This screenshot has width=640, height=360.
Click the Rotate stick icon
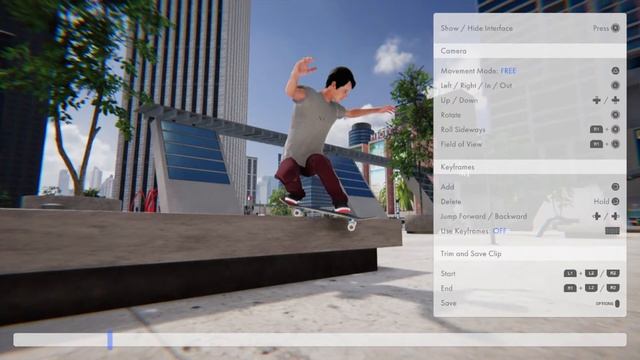tap(615, 115)
